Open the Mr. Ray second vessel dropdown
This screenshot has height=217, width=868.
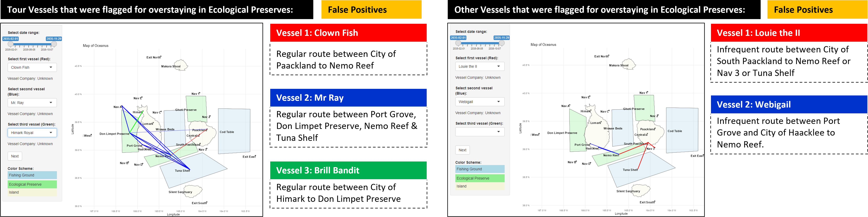pos(32,103)
